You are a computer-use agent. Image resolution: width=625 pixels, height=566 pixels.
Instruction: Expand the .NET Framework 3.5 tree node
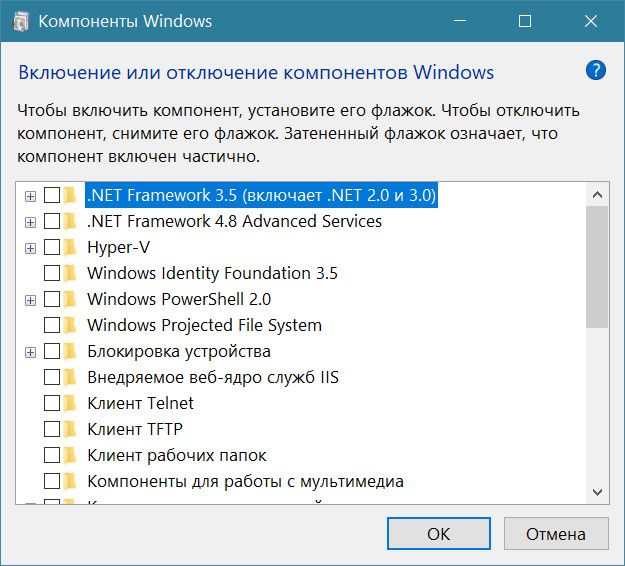pos(31,195)
